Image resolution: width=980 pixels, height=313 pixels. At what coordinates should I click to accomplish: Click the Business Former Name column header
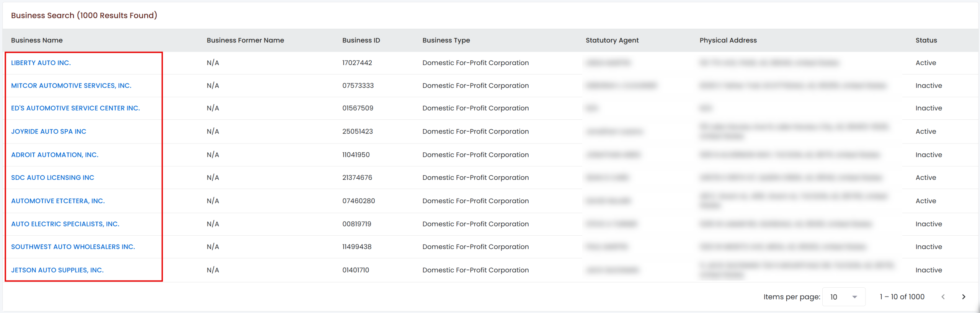[245, 40]
